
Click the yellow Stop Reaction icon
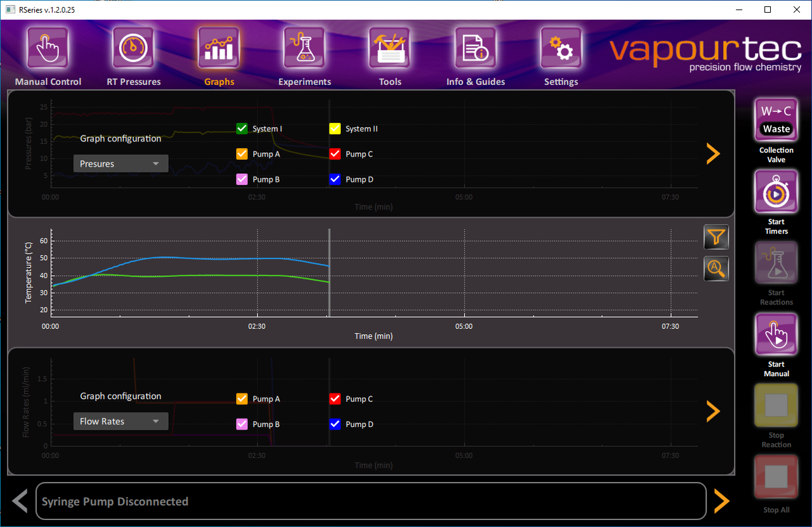point(776,406)
